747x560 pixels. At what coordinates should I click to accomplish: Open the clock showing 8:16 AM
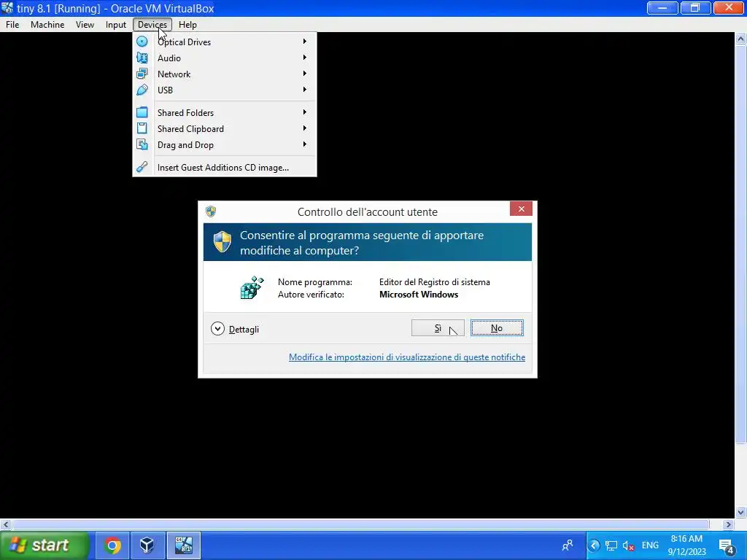(686, 545)
